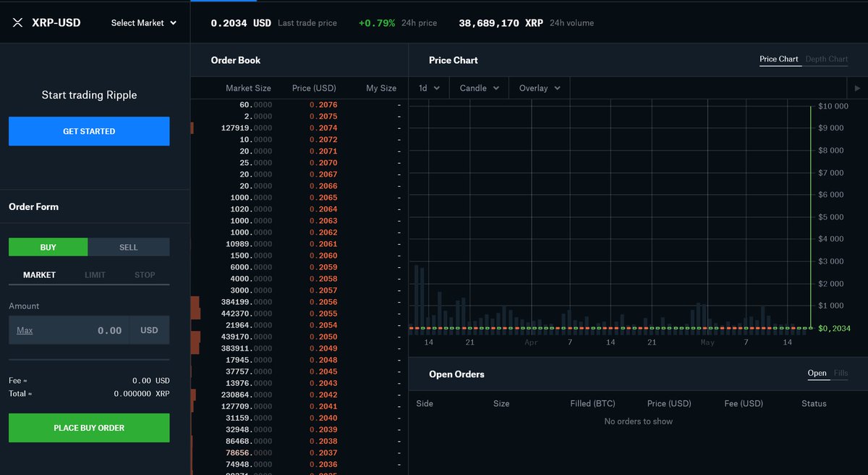Click the My Size column header
868x475 pixels.
point(381,88)
